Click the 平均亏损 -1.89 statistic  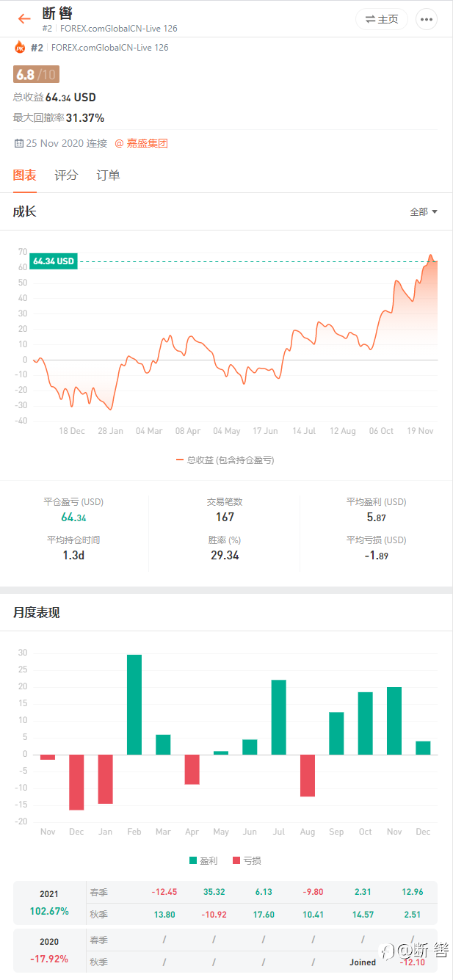coord(376,548)
